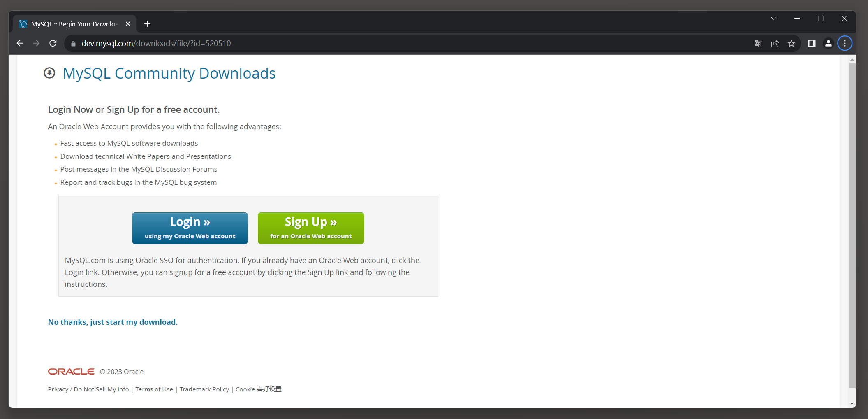
Task: Click the lock site-info icon
Action: pyautogui.click(x=73, y=44)
